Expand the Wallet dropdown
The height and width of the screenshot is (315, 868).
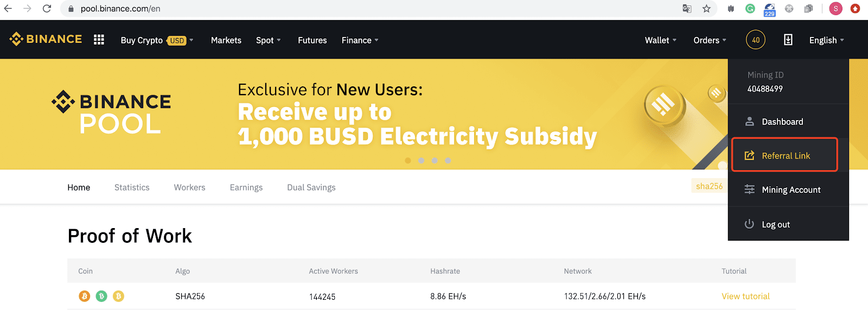[x=661, y=40]
